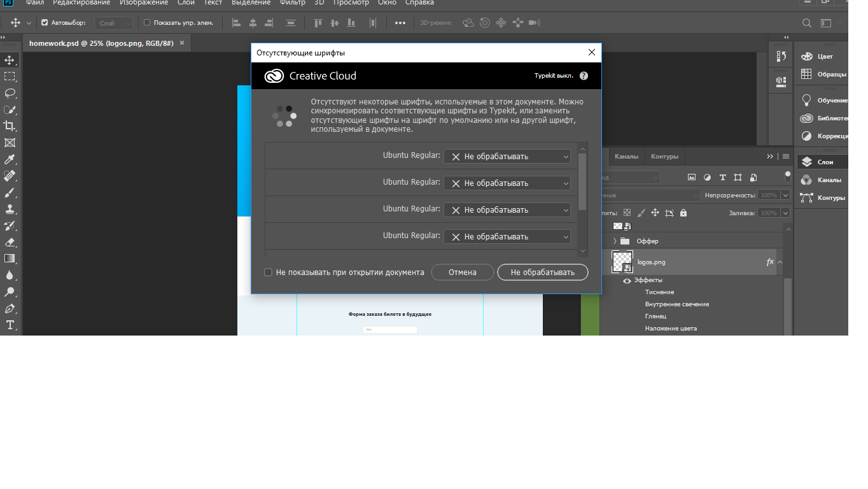Click the Отмена button
Screen dimensions: 868x489
463,273
